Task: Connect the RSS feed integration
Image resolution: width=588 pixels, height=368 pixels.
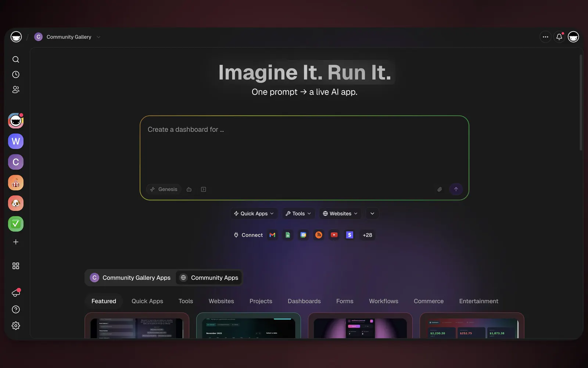Action: pos(319,235)
